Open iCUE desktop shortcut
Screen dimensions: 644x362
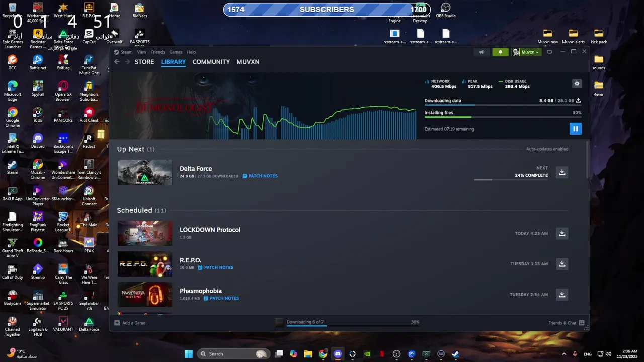point(38,115)
